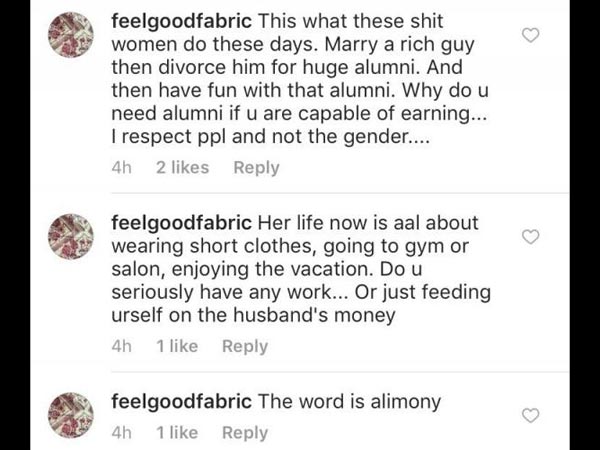
Task: View the 1 like on the alimony comment
Action: (x=177, y=433)
